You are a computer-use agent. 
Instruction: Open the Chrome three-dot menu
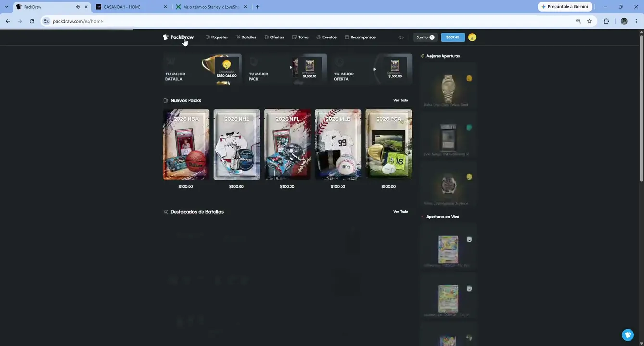[x=636, y=21]
